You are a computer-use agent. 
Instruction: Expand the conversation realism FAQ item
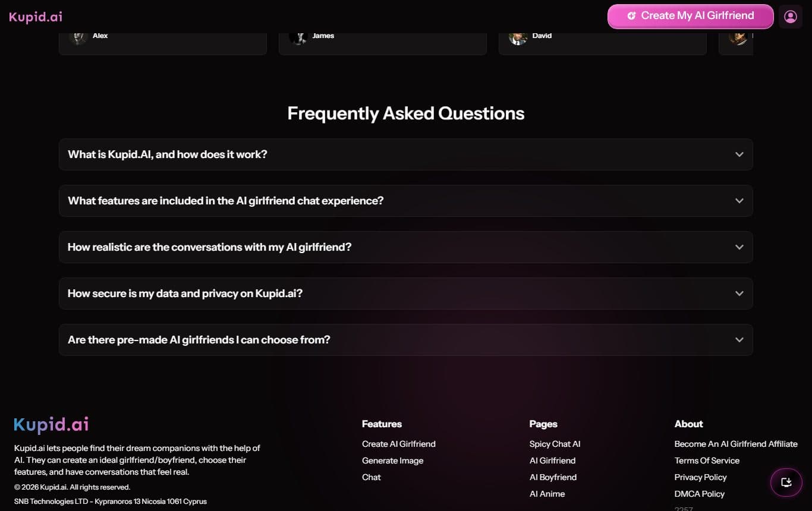point(405,247)
